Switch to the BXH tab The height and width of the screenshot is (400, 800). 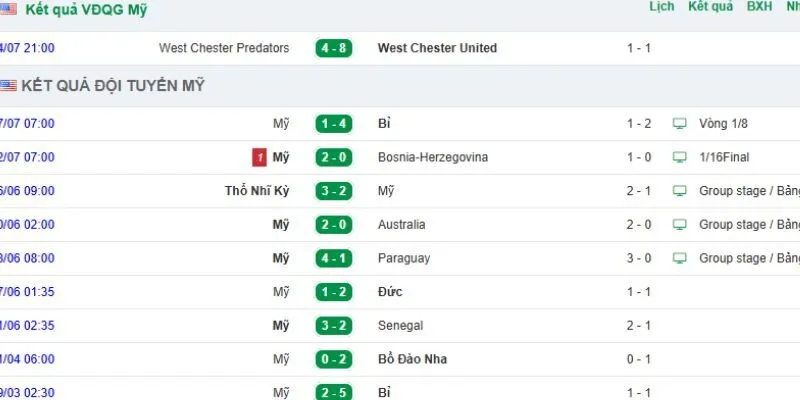759,7
